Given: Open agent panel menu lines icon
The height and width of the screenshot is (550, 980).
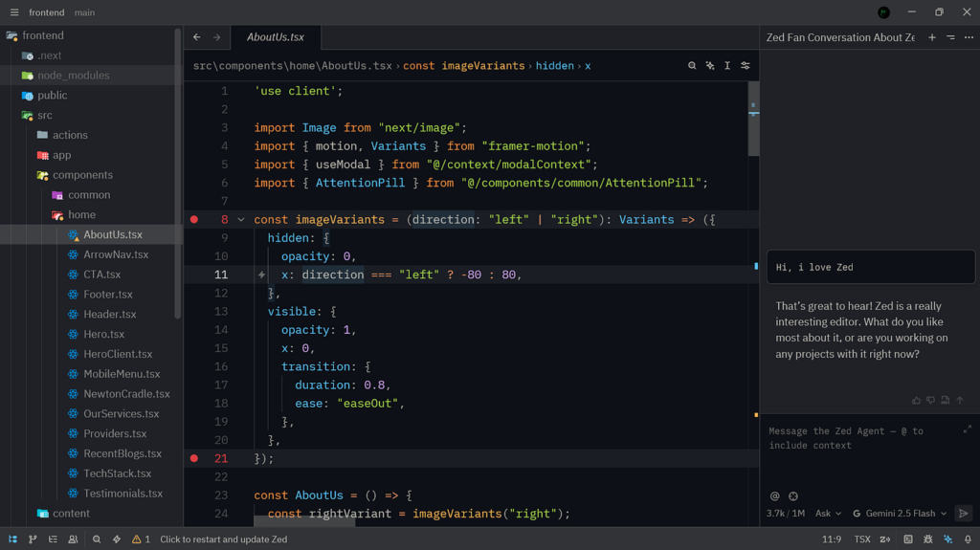Looking at the screenshot, I should (x=950, y=37).
